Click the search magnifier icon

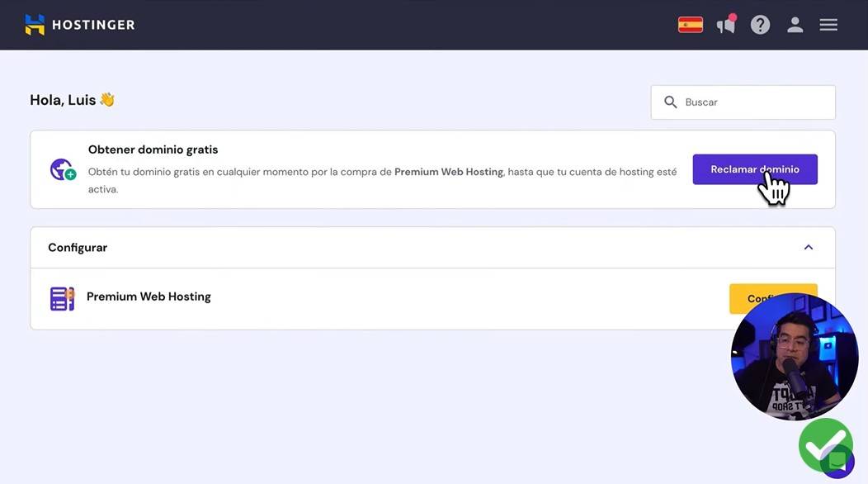click(670, 102)
